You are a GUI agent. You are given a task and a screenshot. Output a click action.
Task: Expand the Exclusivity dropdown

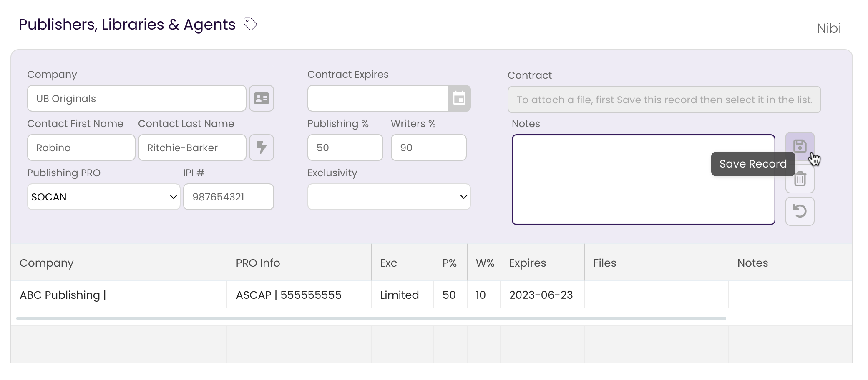(389, 197)
